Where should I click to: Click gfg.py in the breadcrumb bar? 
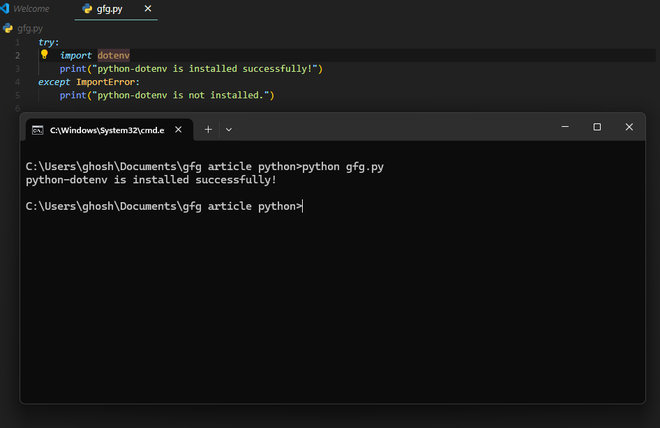coord(30,28)
